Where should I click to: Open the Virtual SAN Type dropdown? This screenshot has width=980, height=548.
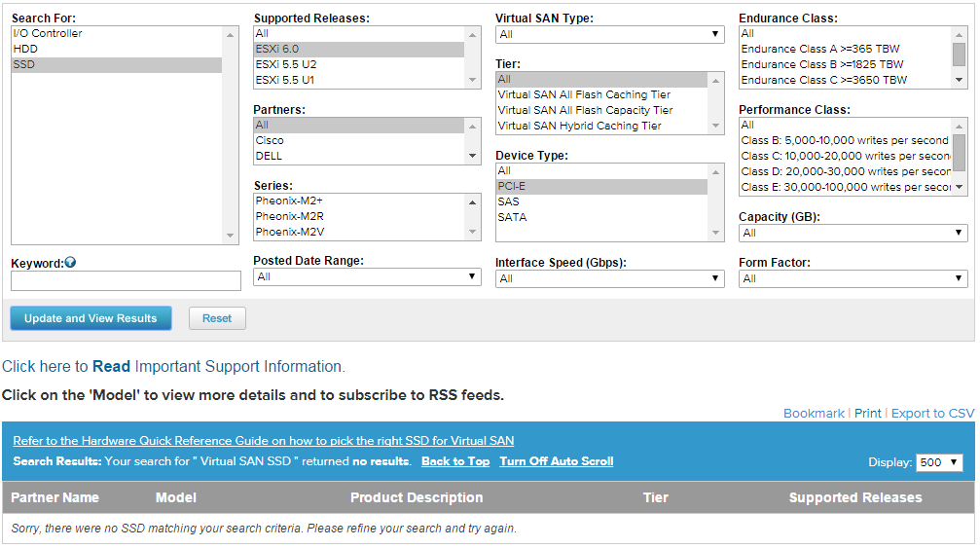click(x=609, y=34)
